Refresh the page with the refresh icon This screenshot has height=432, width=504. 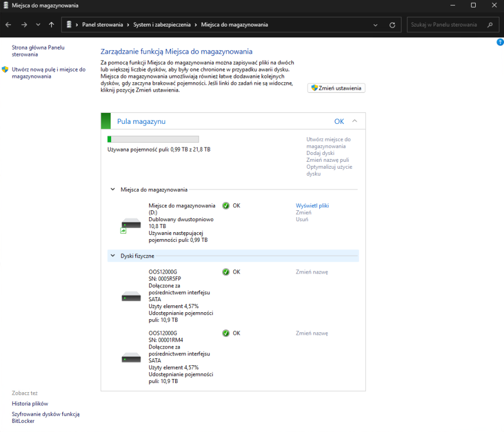point(392,24)
